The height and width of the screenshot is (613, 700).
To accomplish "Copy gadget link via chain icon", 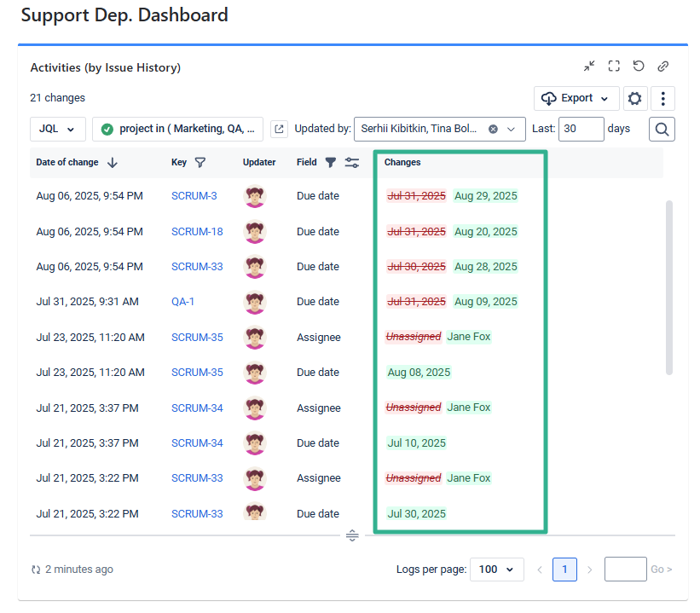I will coord(662,67).
